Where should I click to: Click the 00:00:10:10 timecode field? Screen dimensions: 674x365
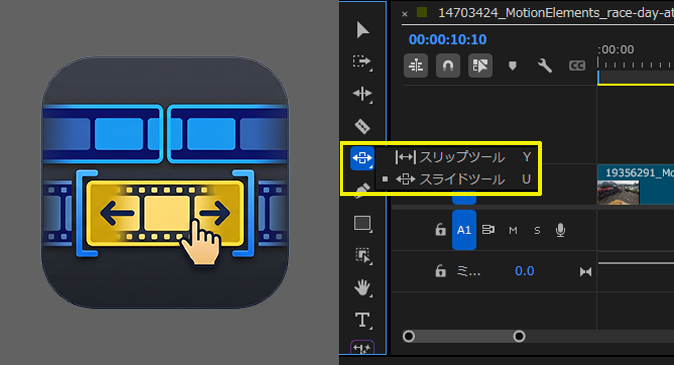[x=447, y=40]
